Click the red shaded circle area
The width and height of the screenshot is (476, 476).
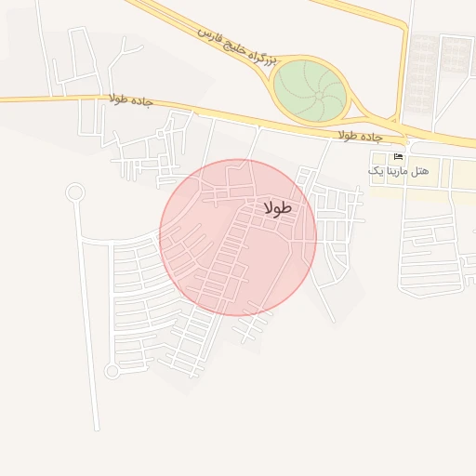pyautogui.click(x=238, y=238)
